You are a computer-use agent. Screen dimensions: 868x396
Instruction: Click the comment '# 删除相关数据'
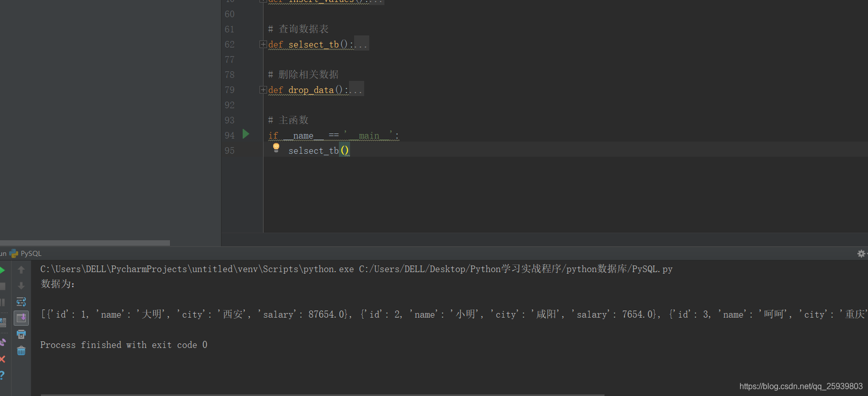[303, 75]
